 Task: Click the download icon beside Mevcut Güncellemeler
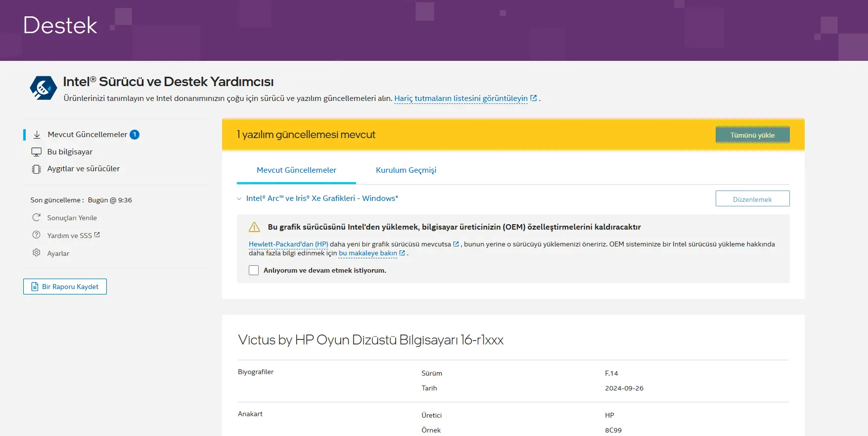coord(37,135)
